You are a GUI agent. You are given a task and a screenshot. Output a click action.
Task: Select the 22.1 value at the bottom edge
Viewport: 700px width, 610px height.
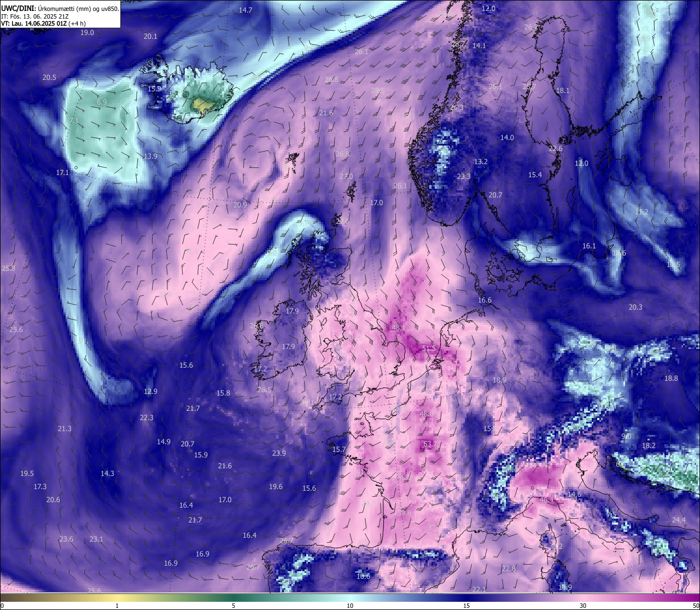(479, 590)
